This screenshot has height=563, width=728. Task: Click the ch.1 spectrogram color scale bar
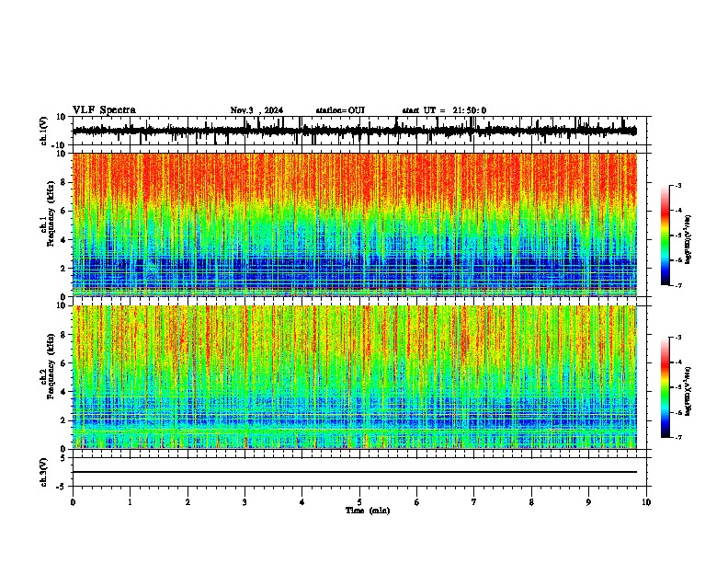coord(665,236)
